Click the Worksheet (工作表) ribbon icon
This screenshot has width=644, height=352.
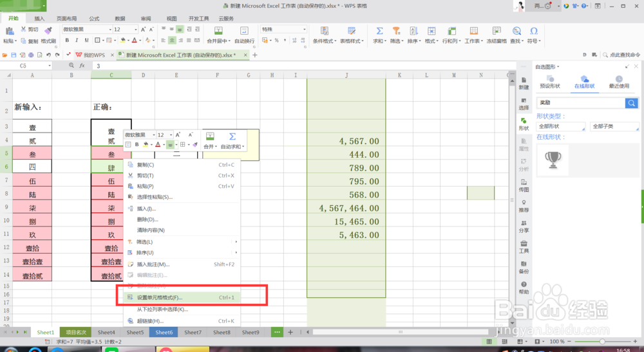pyautogui.click(x=473, y=31)
